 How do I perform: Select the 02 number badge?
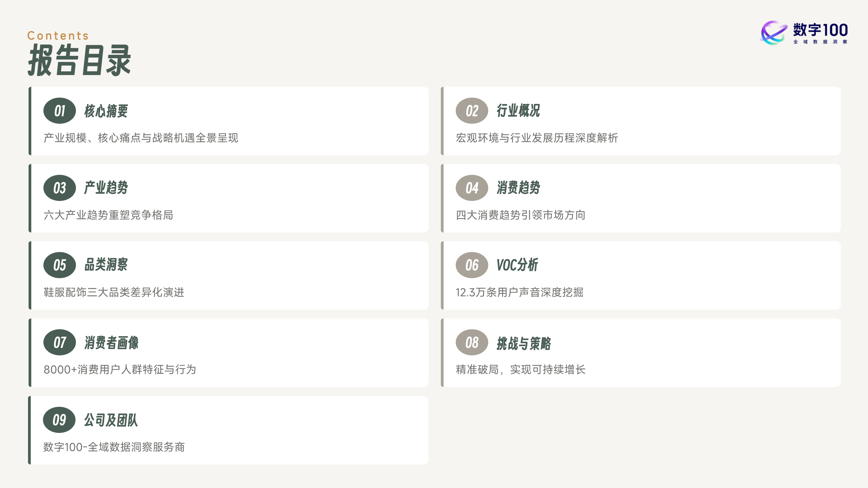click(472, 111)
